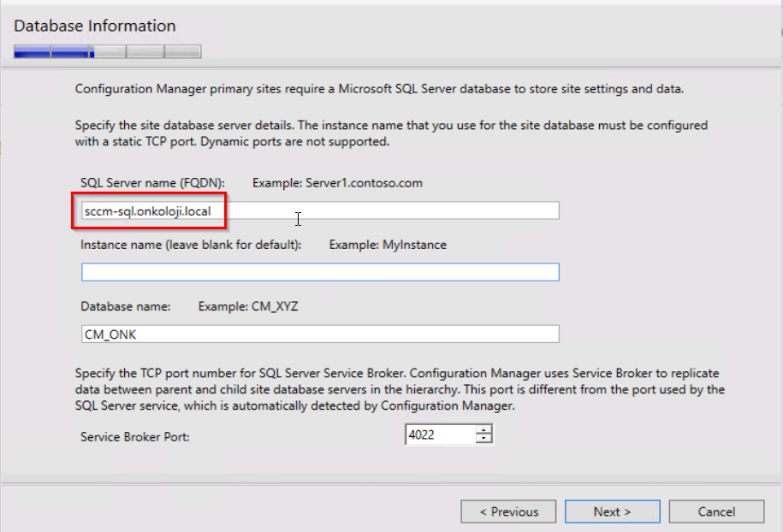Click the Example: CM_XYZ hint text

click(248, 306)
